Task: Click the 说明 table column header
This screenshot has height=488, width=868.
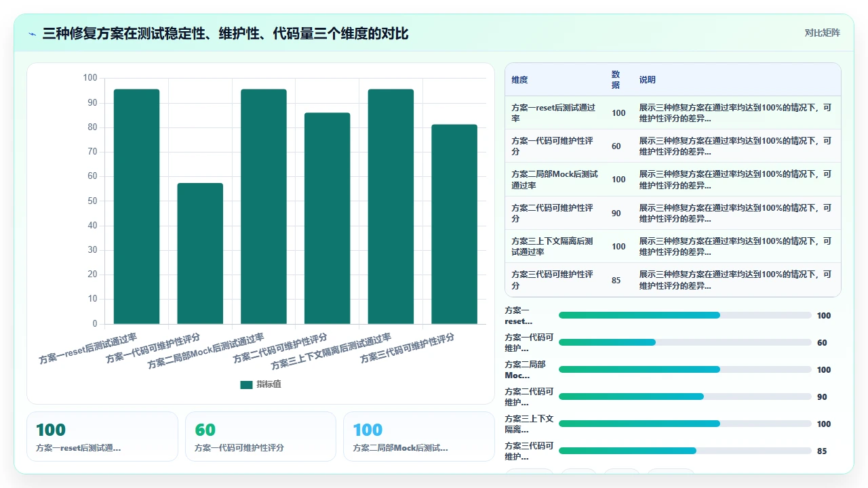Action: click(x=648, y=80)
